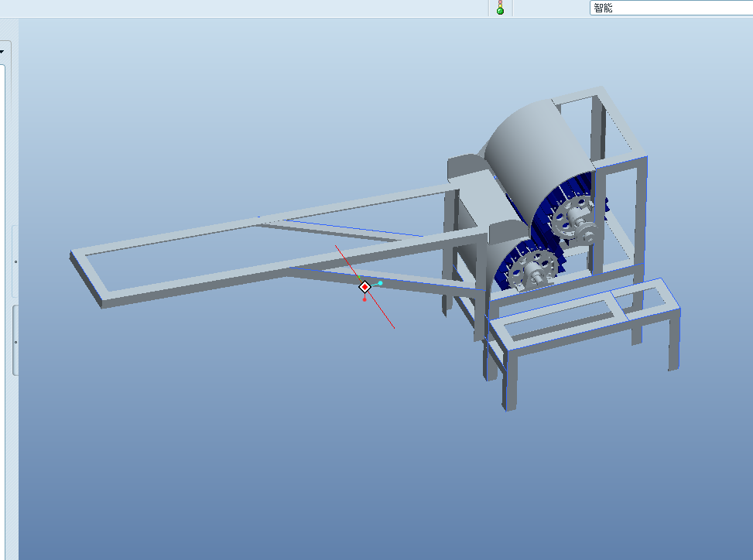Click the lower sash handle on the left panel edge

tap(15, 342)
